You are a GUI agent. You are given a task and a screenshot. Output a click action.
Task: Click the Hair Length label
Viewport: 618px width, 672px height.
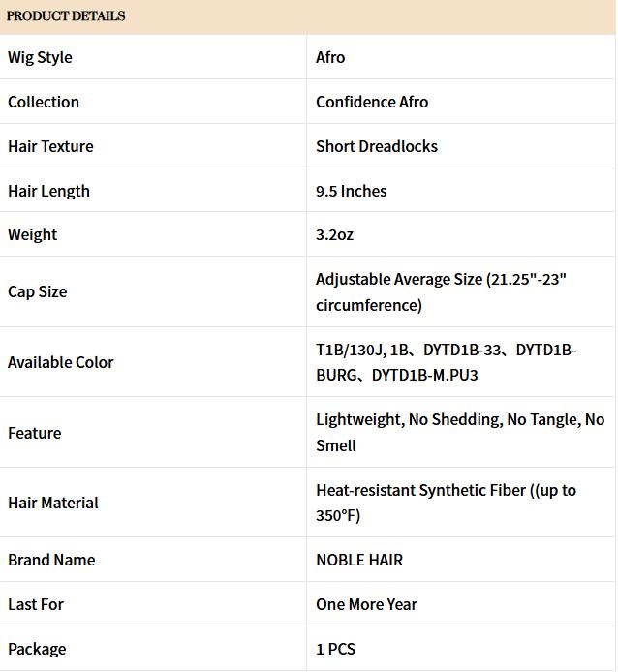coord(48,191)
